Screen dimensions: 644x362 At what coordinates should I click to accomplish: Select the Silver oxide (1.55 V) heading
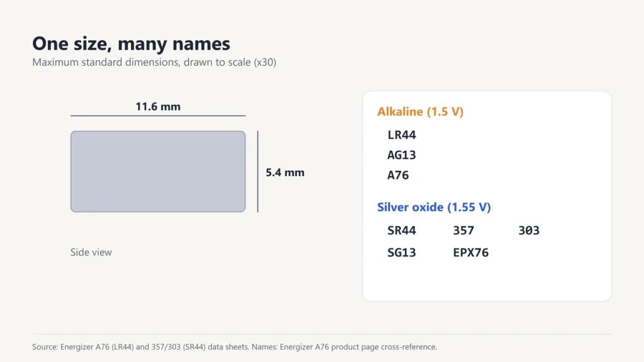point(434,207)
